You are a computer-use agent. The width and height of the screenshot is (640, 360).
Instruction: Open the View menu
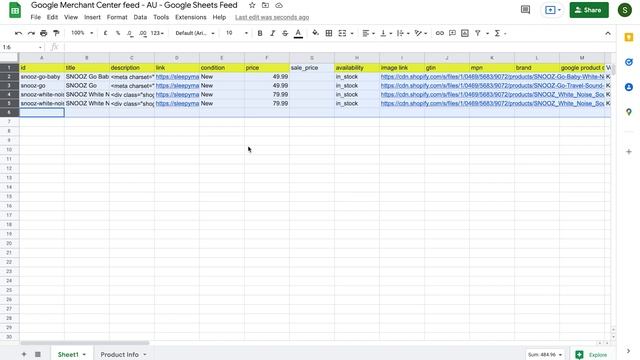click(71, 17)
